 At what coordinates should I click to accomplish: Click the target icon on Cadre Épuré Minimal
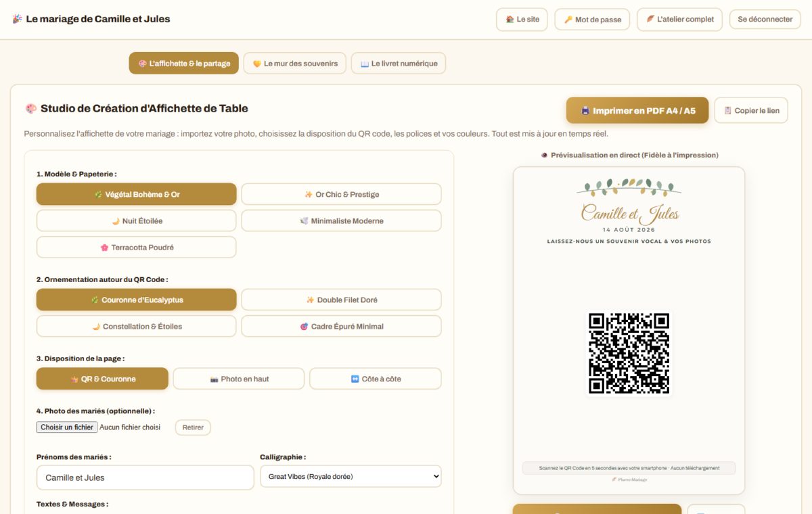point(304,327)
